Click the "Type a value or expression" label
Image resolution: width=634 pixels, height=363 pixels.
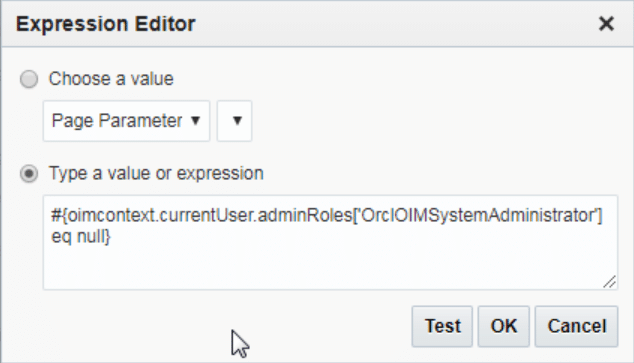click(156, 173)
